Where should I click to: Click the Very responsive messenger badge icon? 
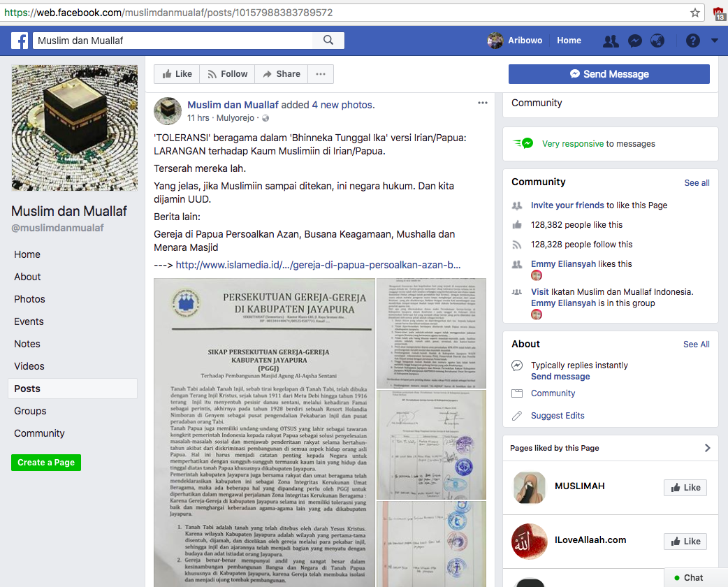pos(523,143)
